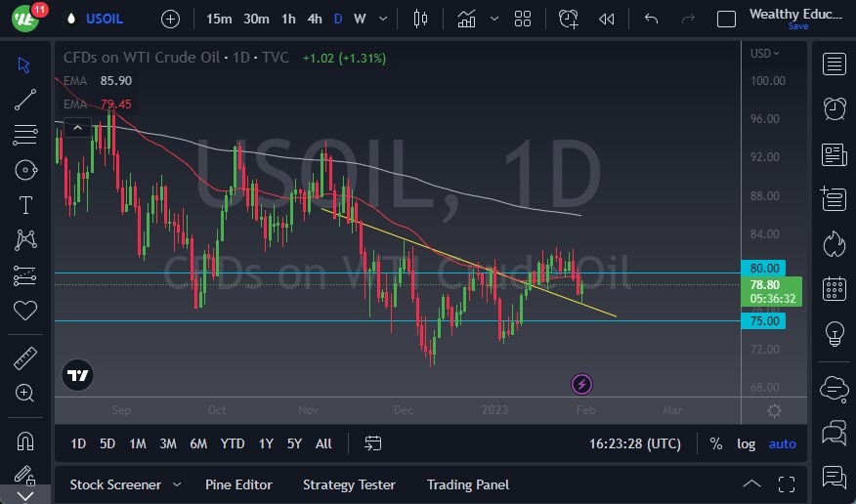The height and width of the screenshot is (504, 856).
Task: Click the replay rewind icon in top toolbar
Action: tap(607, 19)
